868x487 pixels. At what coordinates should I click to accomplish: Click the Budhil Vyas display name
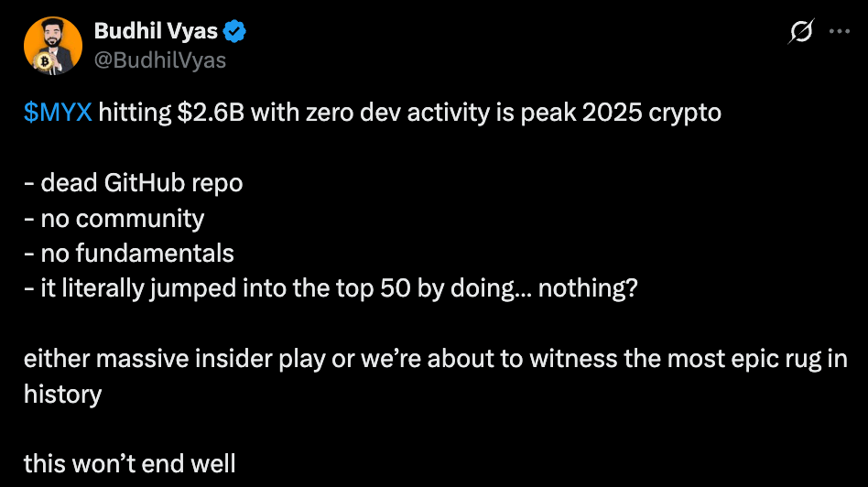coord(156,32)
